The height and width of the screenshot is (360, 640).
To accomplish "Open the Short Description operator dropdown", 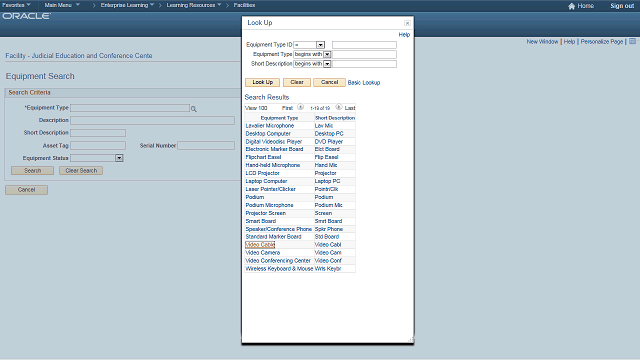I will click(x=327, y=64).
